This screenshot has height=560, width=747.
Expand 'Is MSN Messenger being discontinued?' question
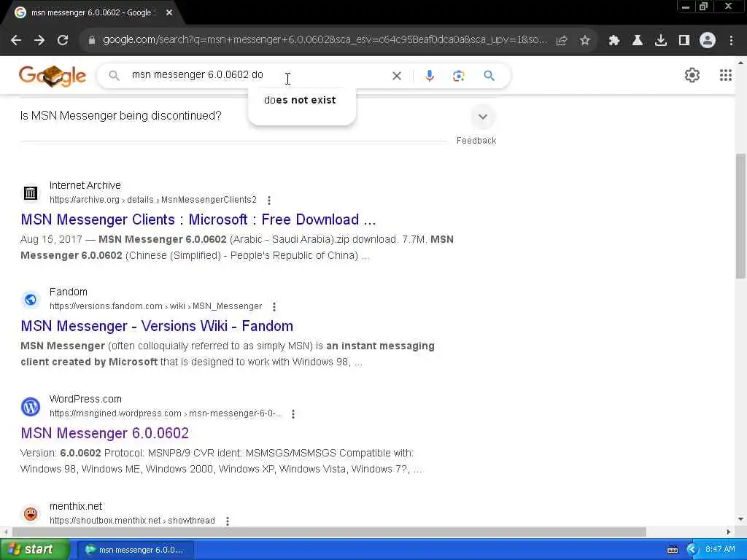483,117
